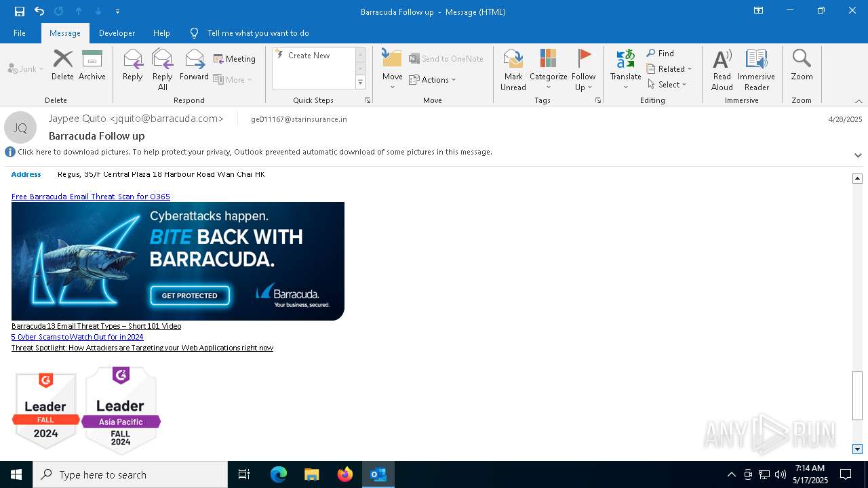This screenshot has height=488, width=868.
Task: Open the Threat Spotlight web applications link
Action: click(142, 348)
